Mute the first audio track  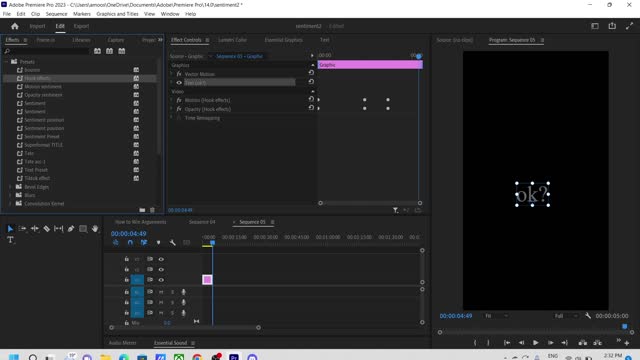point(161,292)
